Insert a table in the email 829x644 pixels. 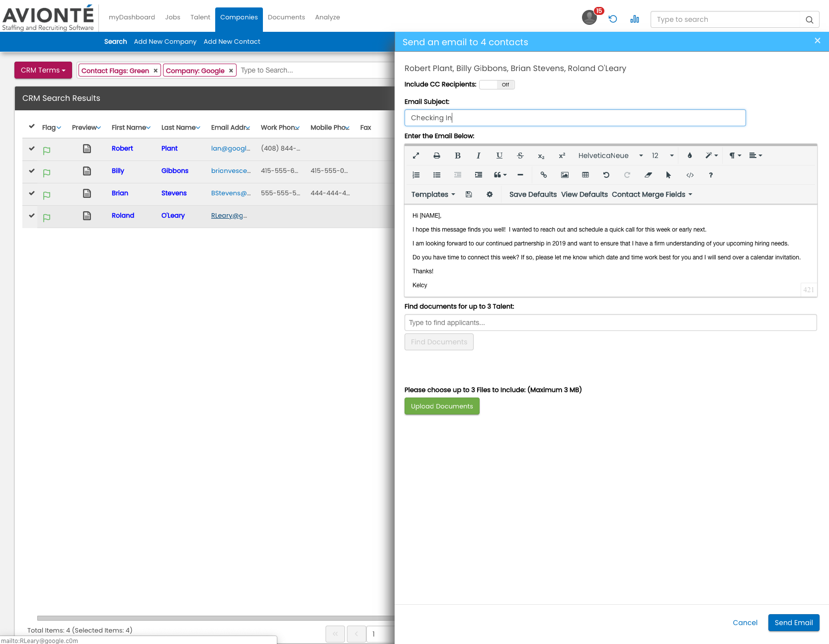[585, 175]
